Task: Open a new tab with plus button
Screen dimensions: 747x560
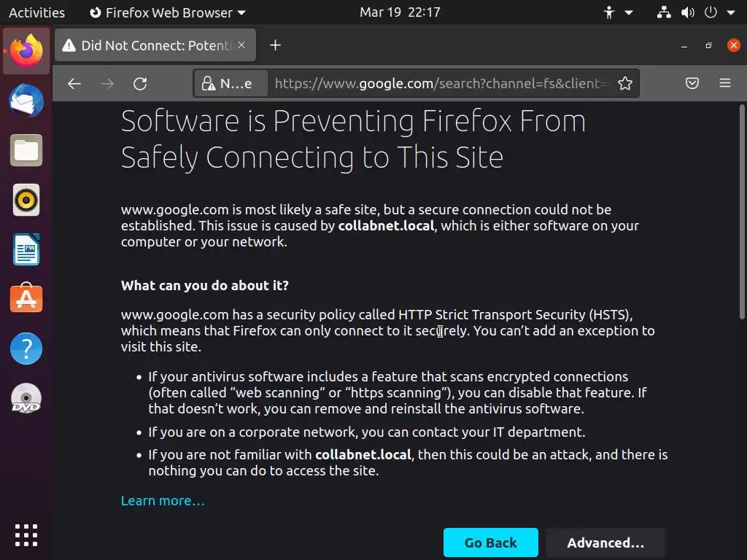Action: [275, 45]
